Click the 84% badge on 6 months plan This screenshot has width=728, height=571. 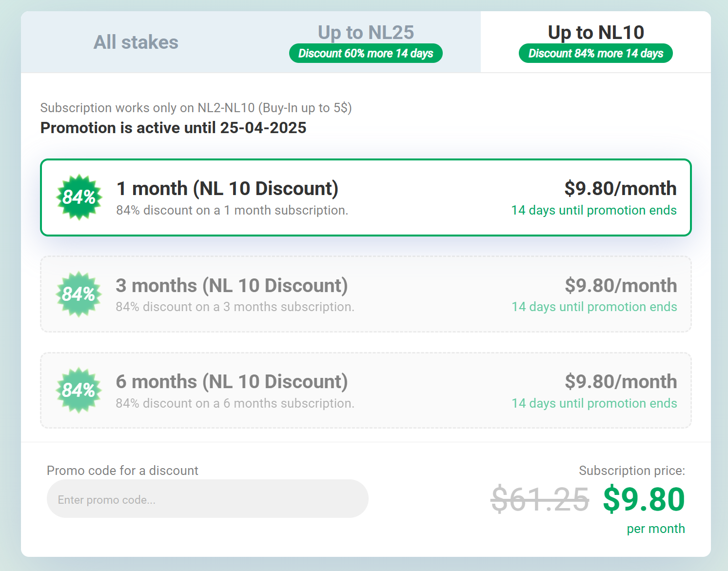[x=79, y=390]
